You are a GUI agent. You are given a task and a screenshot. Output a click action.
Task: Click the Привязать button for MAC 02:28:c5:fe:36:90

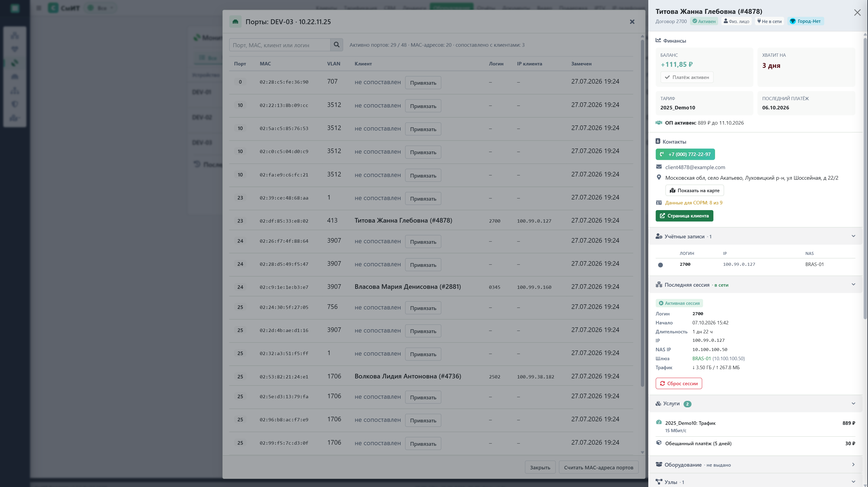coord(423,83)
